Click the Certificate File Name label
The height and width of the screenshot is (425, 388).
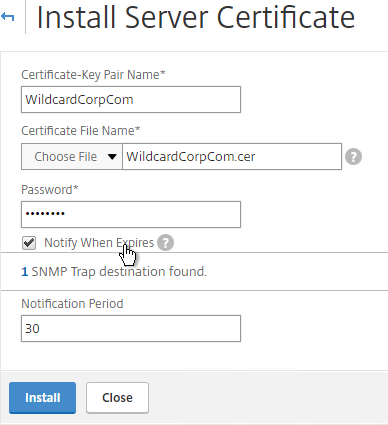click(81, 131)
